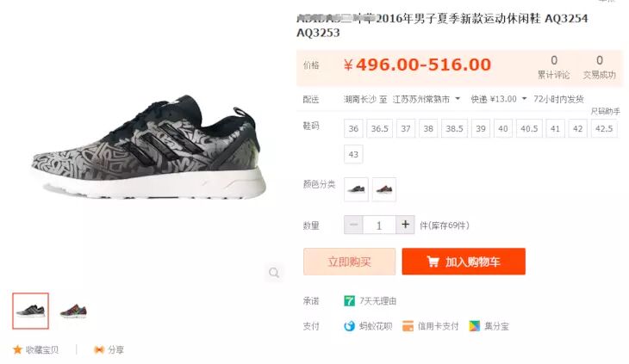Click the star icon to favorite item
Image resolution: width=629 pixels, height=364 pixels.
point(17,349)
